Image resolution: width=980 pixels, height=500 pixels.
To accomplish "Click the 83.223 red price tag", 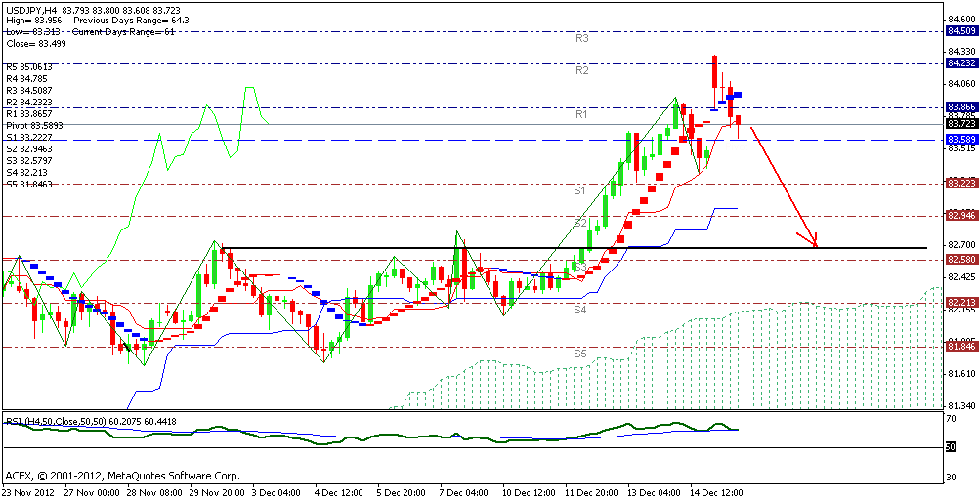I will click(x=961, y=183).
